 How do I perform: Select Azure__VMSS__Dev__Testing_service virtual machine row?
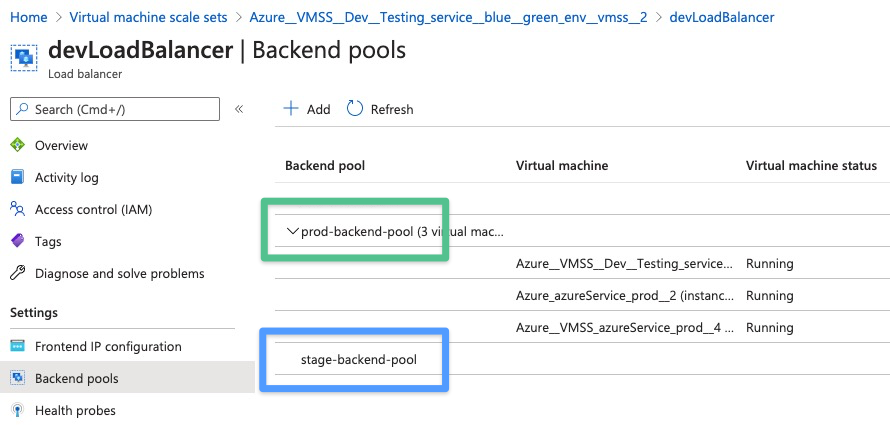(x=624, y=264)
